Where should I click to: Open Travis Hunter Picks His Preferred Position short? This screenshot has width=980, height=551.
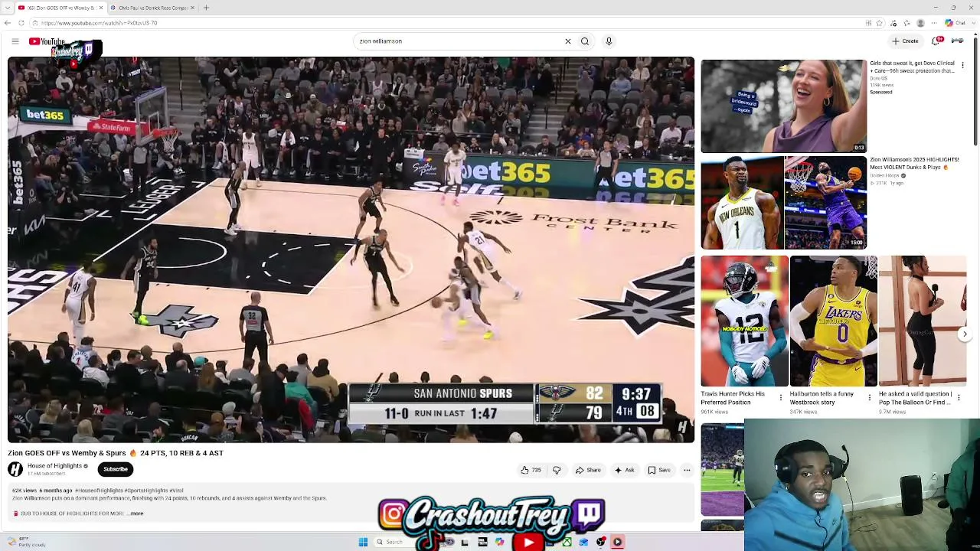tap(744, 321)
